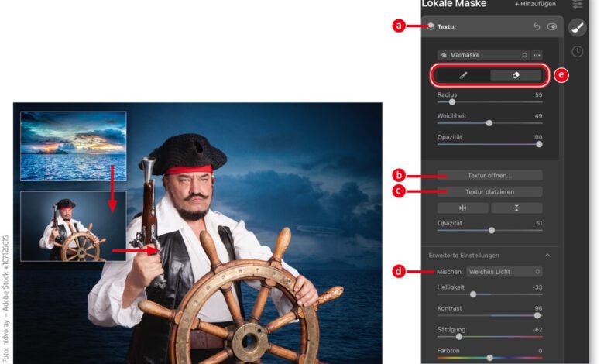Open the sliders settings icon at top right
The image size is (604, 364).
point(577,4)
